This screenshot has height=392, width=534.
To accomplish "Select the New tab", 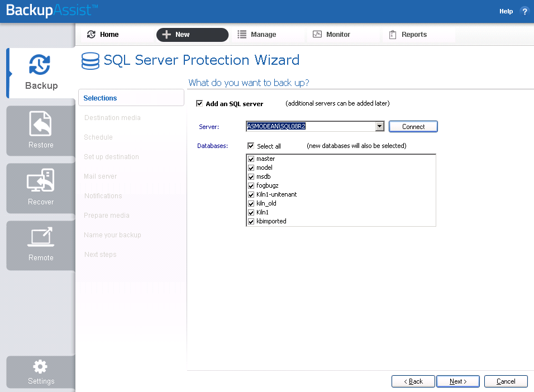I will [192, 35].
